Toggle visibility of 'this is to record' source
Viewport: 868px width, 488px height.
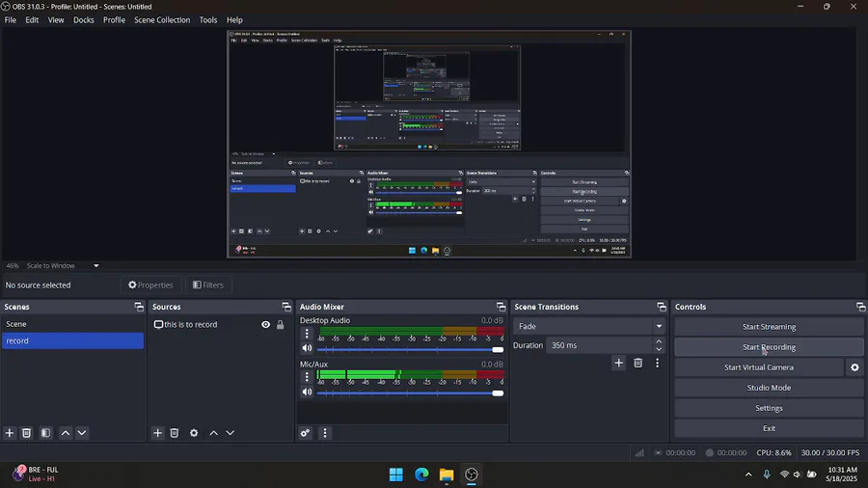coord(266,325)
